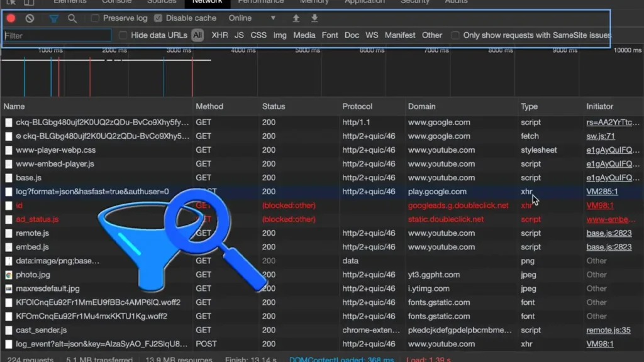
Task: Click into the Filter text field
Action: pos(57,36)
